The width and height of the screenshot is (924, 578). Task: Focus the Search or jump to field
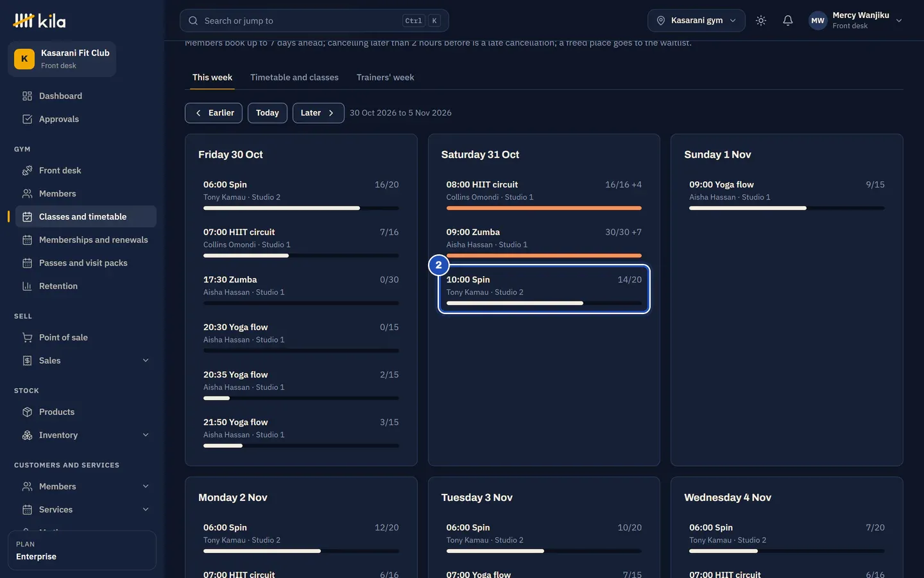point(314,21)
